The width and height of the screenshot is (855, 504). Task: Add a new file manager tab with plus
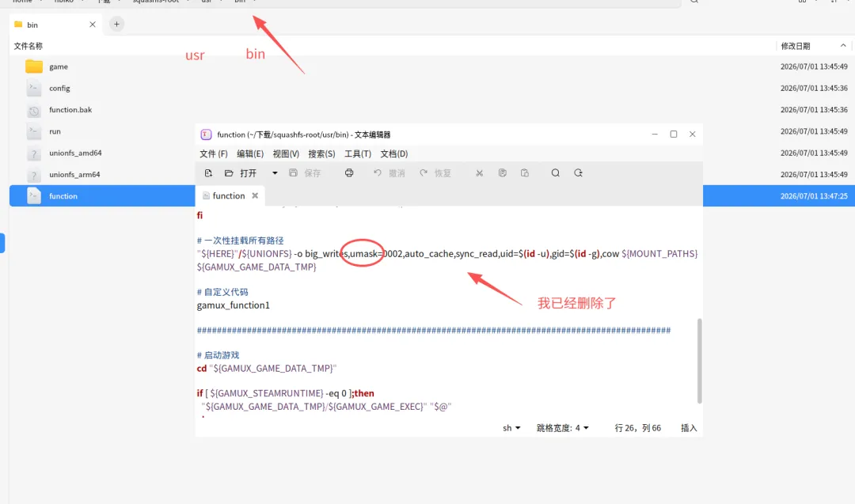coord(116,24)
